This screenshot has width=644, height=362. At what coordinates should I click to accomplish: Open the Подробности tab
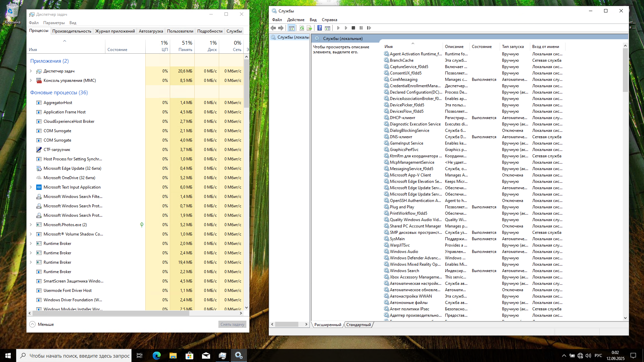210,31
